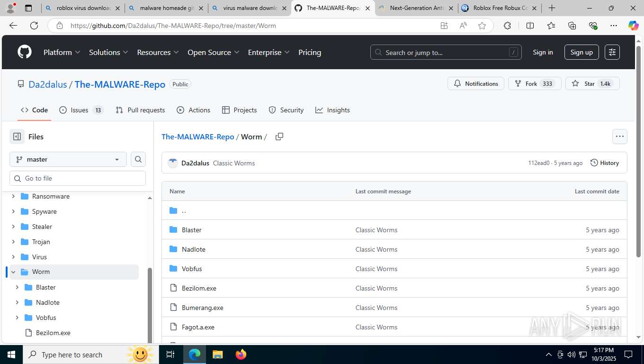This screenshot has width=644, height=364.
Task: Open split screen view icon
Action: click(x=530, y=26)
